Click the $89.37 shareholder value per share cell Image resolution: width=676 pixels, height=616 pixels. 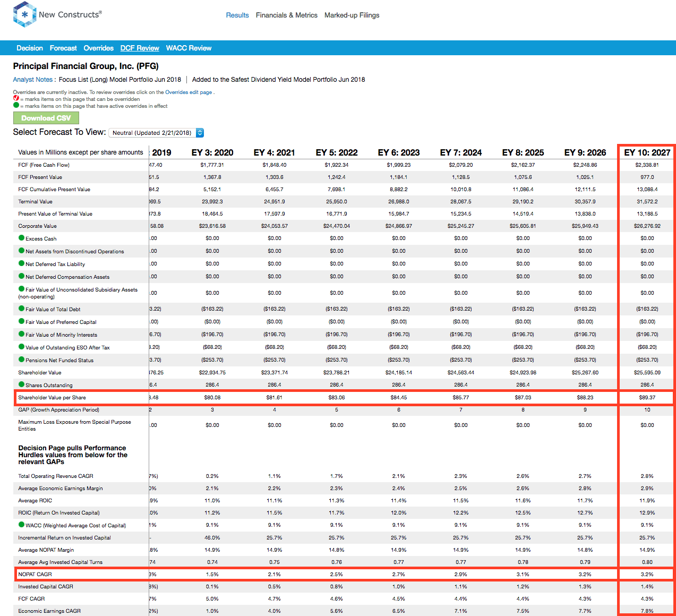pyautogui.click(x=647, y=397)
